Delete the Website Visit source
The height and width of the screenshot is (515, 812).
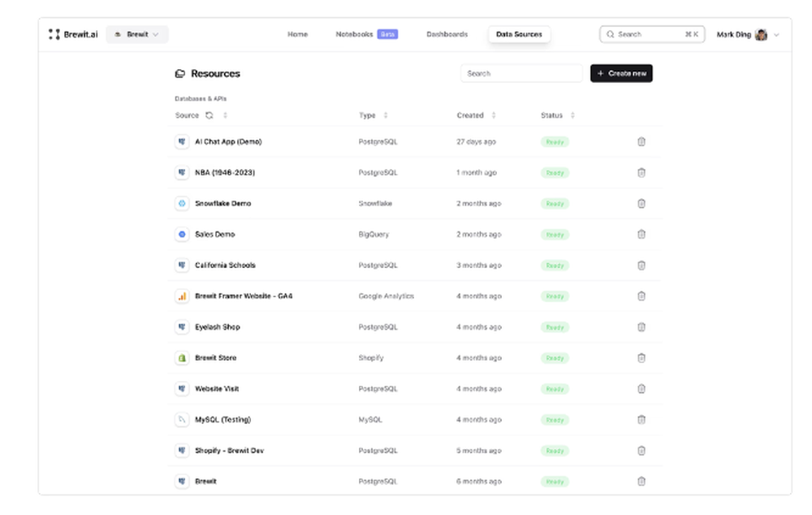click(x=641, y=388)
